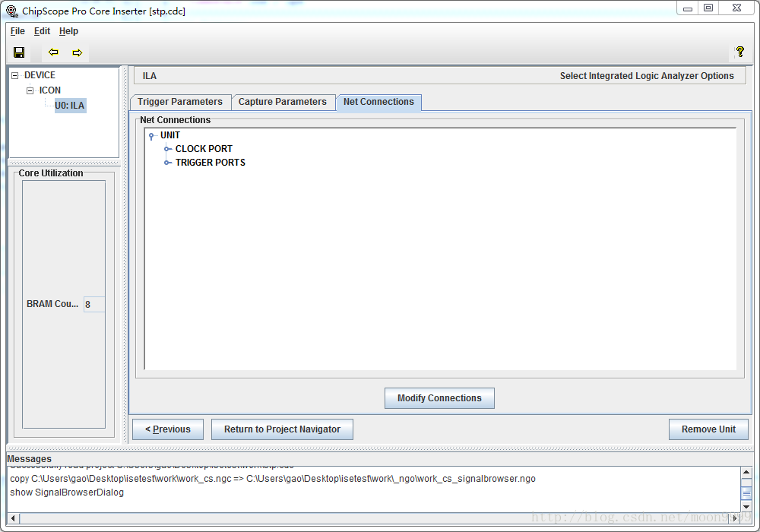The width and height of the screenshot is (760, 532).
Task: Click the 'copy C:\Users\gao' message line
Action: click(x=272, y=479)
